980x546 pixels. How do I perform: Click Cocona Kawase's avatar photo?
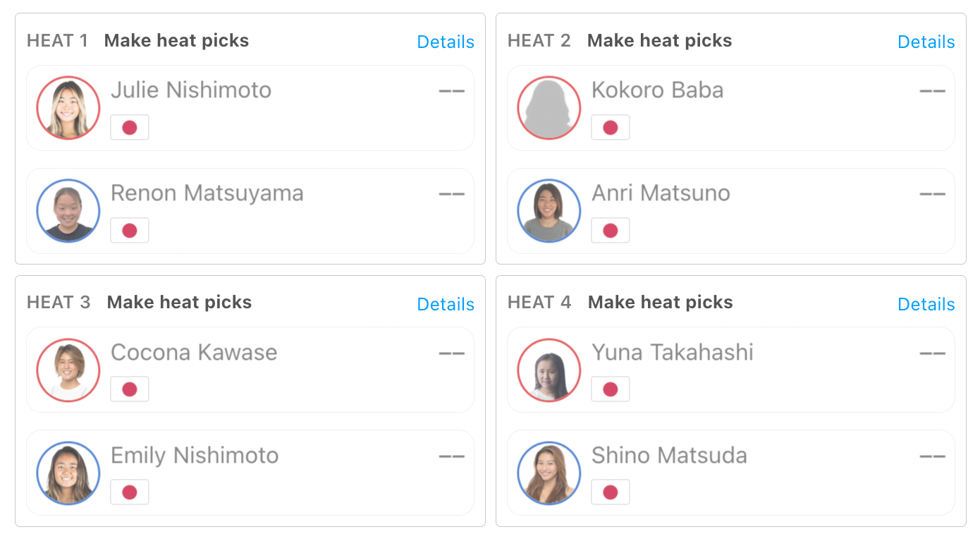click(x=68, y=370)
